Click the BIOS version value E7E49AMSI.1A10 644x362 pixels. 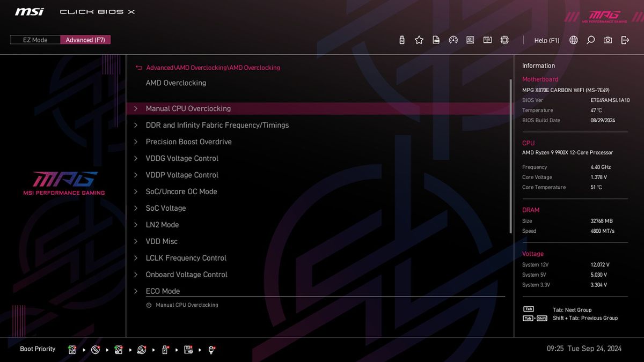click(x=610, y=100)
